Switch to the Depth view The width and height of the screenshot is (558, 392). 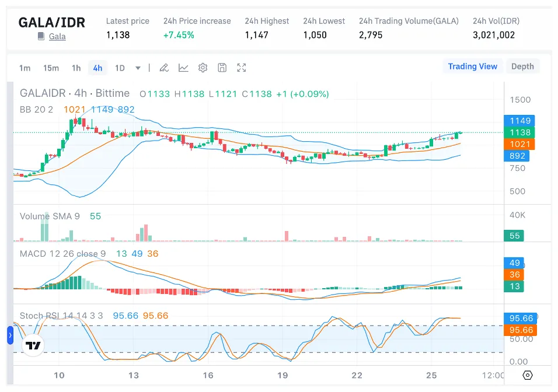(x=522, y=66)
